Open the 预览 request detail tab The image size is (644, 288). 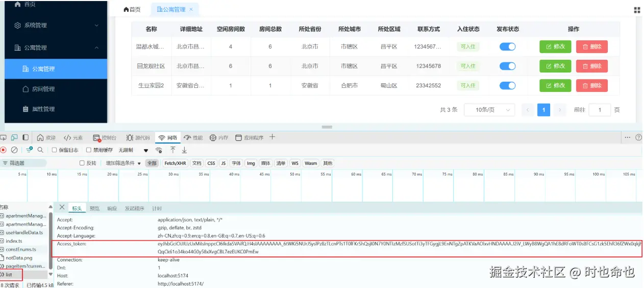(x=94, y=208)
